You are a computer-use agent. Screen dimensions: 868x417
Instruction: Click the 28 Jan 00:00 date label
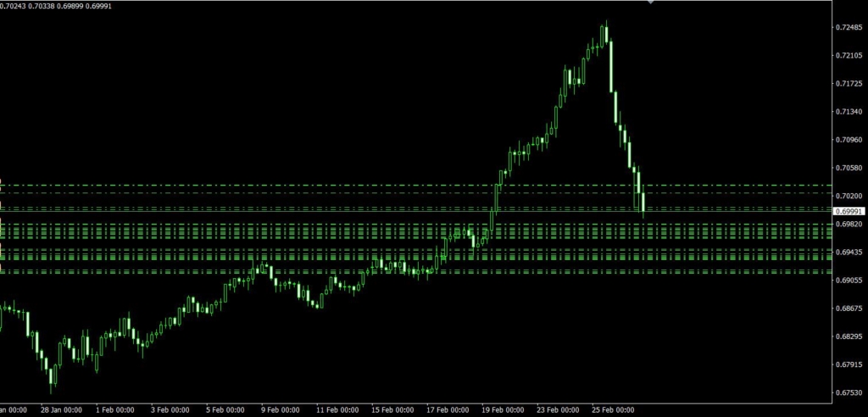pos(61,410)
